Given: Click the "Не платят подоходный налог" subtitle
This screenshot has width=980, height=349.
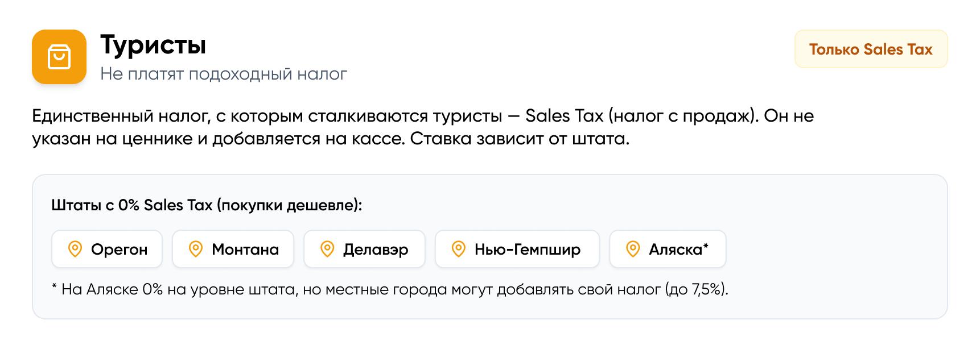Looking at the screenshot, I should pyautogui.click(x=224, y=74).
